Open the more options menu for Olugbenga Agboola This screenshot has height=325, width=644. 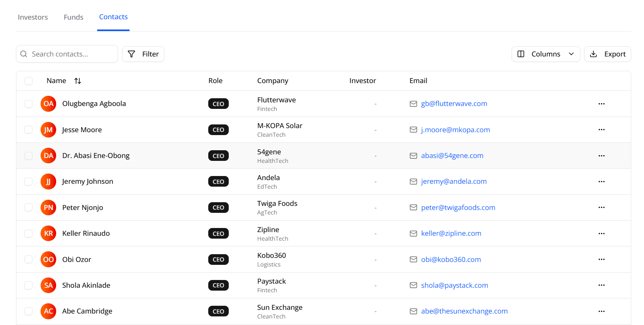point(601,104)
